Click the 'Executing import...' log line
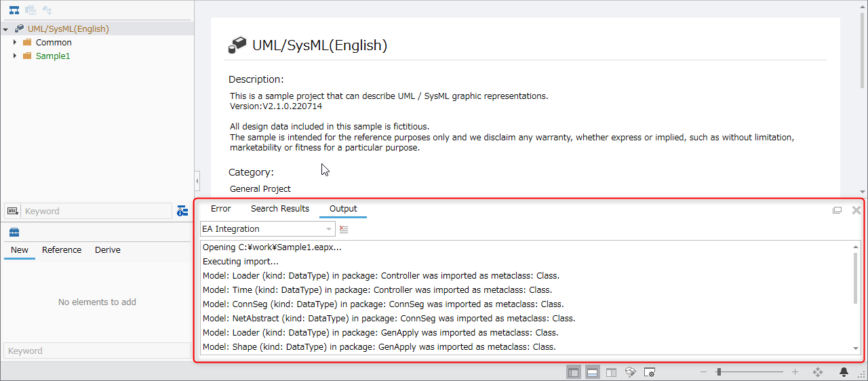This screenshot has width=868, height=381. [241, 262]
